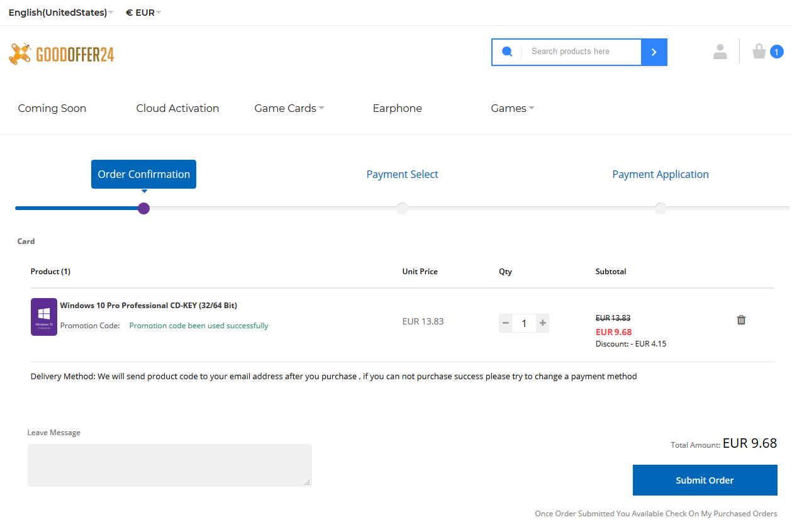
Task: Open the user account icon
Action: click(720, 52)
